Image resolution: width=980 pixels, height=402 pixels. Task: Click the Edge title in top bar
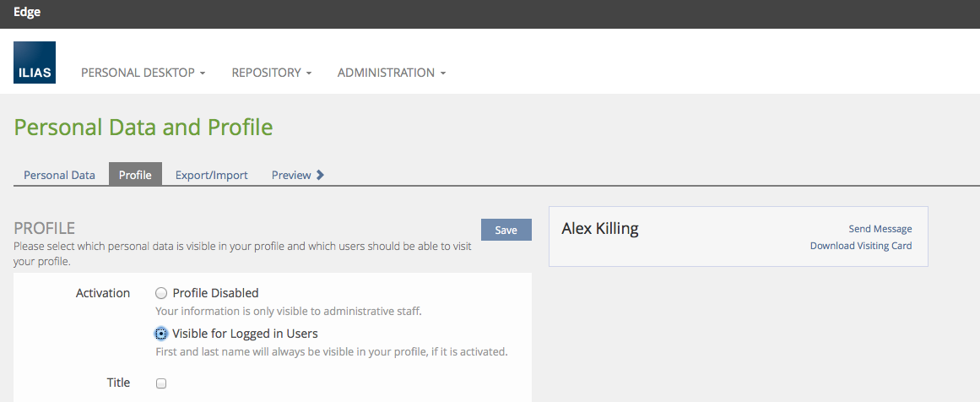point(27,13)
